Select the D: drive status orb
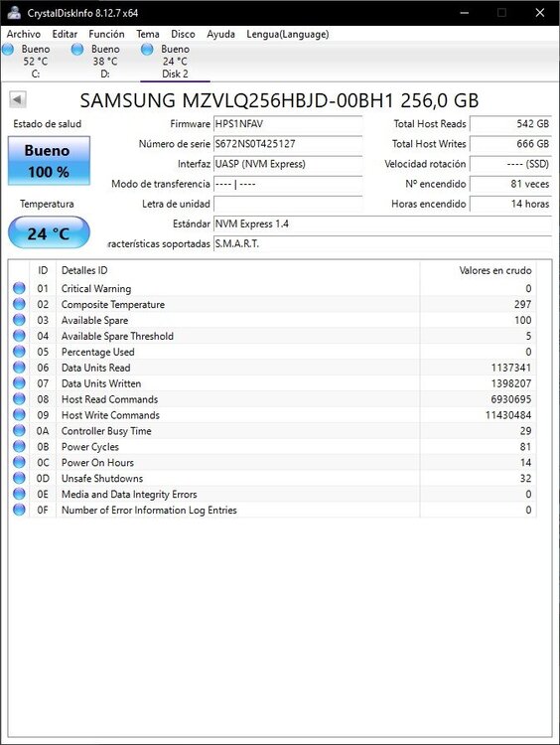Image resolution: width=560 pixels, height=745 pixels. click(76, 49)
